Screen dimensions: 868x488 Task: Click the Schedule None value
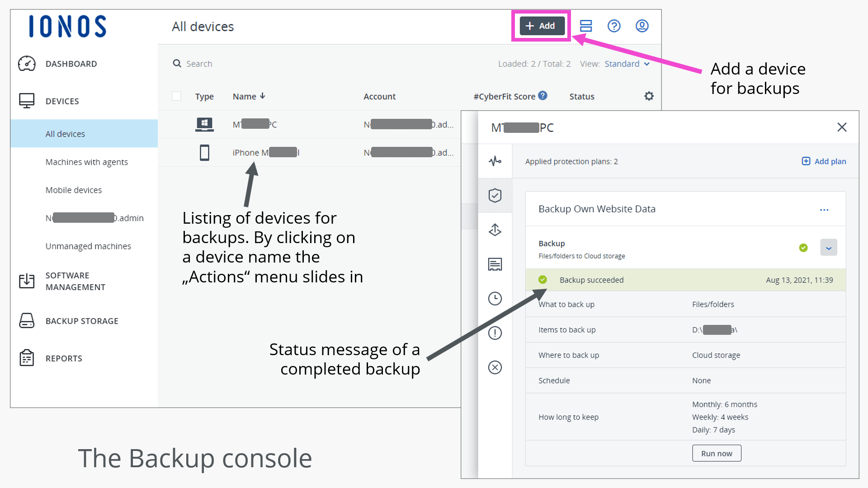(701, 380)
